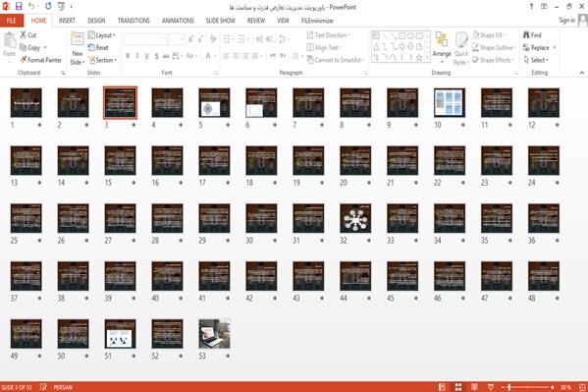The image size is (588, 392).
Task: Click the Increase Font Size icon
Action: click(x=190, y=39)
